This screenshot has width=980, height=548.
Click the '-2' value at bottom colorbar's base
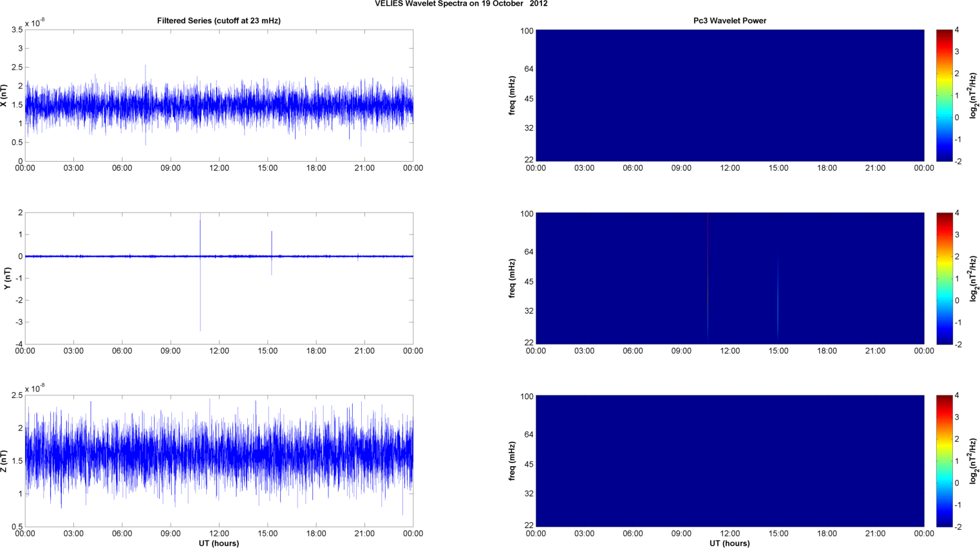(957, 527)
